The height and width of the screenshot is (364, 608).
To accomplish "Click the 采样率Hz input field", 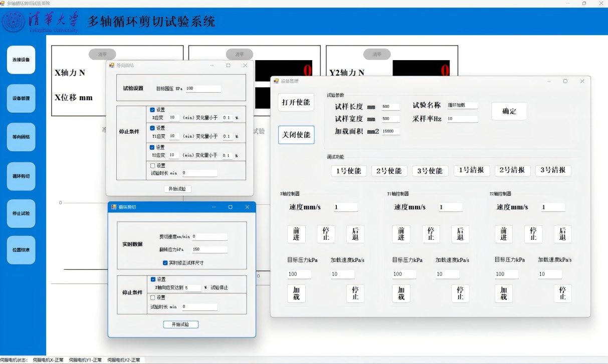I will [462, 119].
